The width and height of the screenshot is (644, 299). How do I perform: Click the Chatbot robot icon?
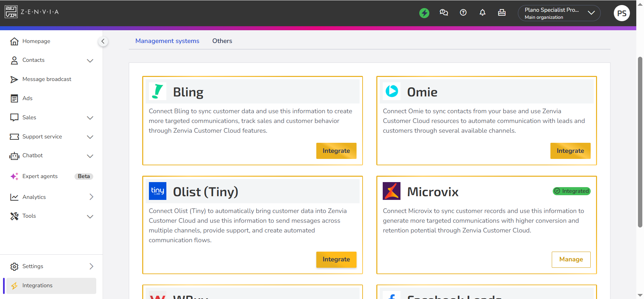point(14,156)
